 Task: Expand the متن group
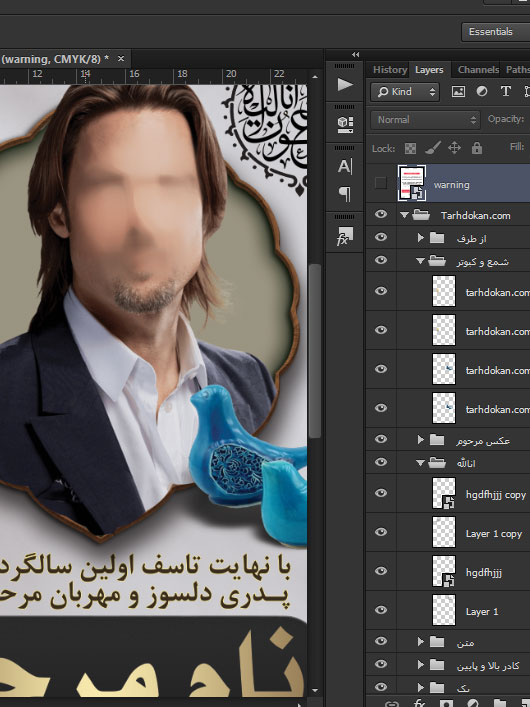pyautogui.click(x=420, y=641)
